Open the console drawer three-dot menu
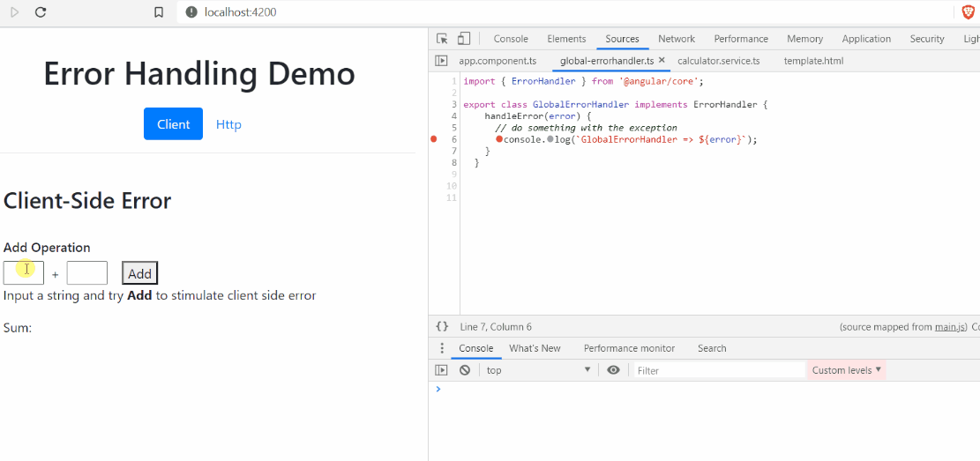Screen dimensions: 980x461 coord(442,348)
